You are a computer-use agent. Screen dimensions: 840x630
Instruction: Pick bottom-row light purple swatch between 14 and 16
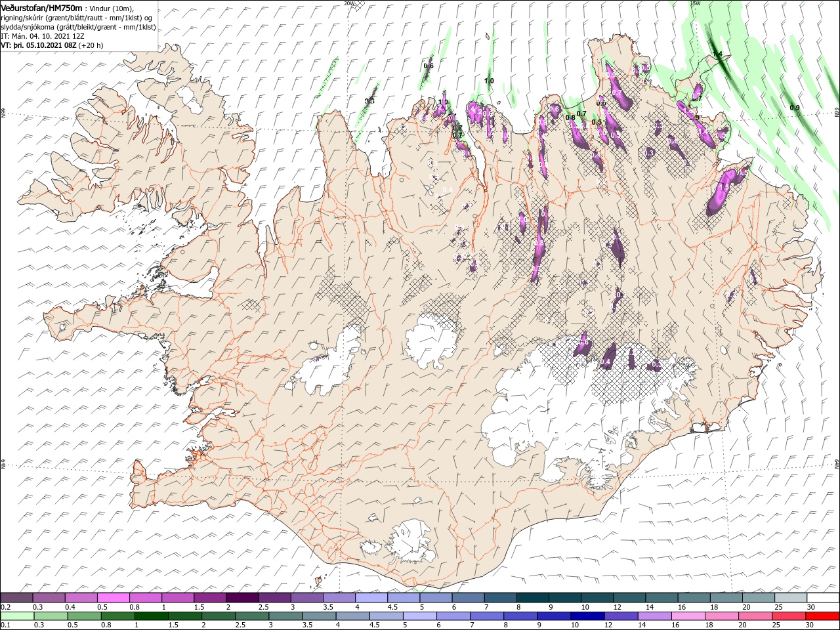[654, 616]
